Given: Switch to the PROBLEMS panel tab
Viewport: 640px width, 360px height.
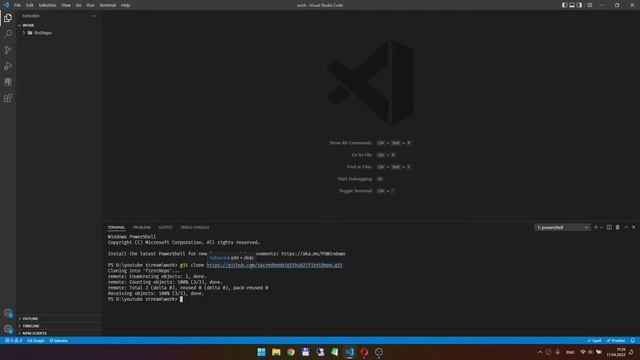Looking at the screenshot, I should 142,227.
